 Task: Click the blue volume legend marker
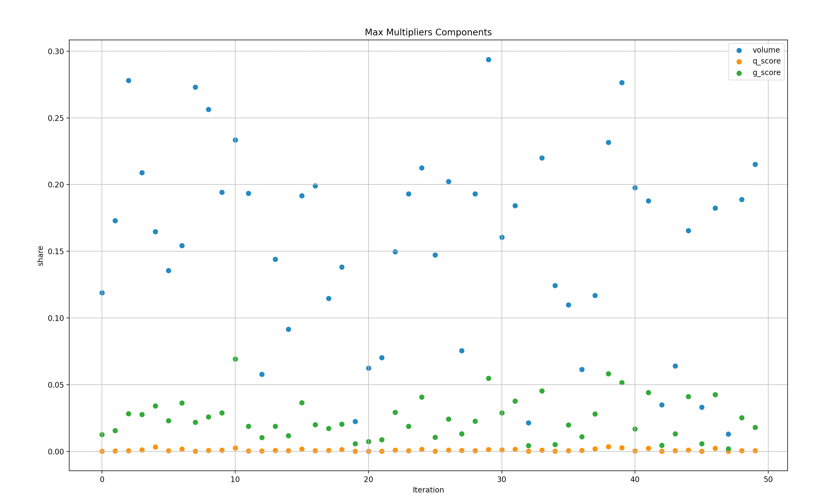[739, 50]
